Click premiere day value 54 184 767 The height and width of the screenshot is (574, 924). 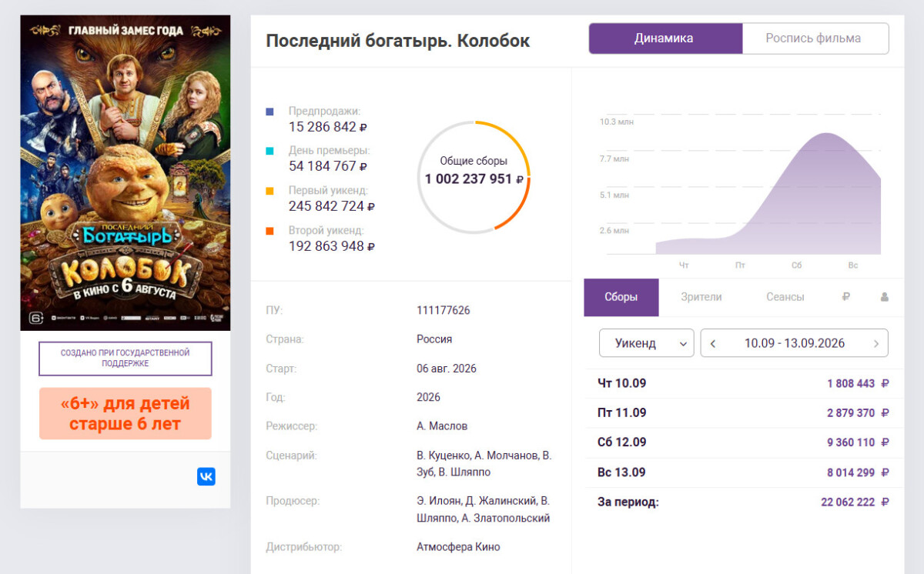[328, 166]
